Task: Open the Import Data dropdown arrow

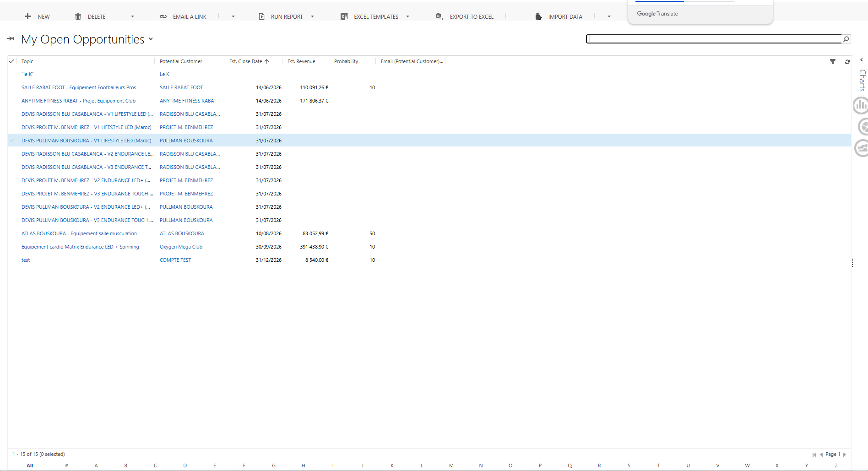Action: [x=609, y=16]
